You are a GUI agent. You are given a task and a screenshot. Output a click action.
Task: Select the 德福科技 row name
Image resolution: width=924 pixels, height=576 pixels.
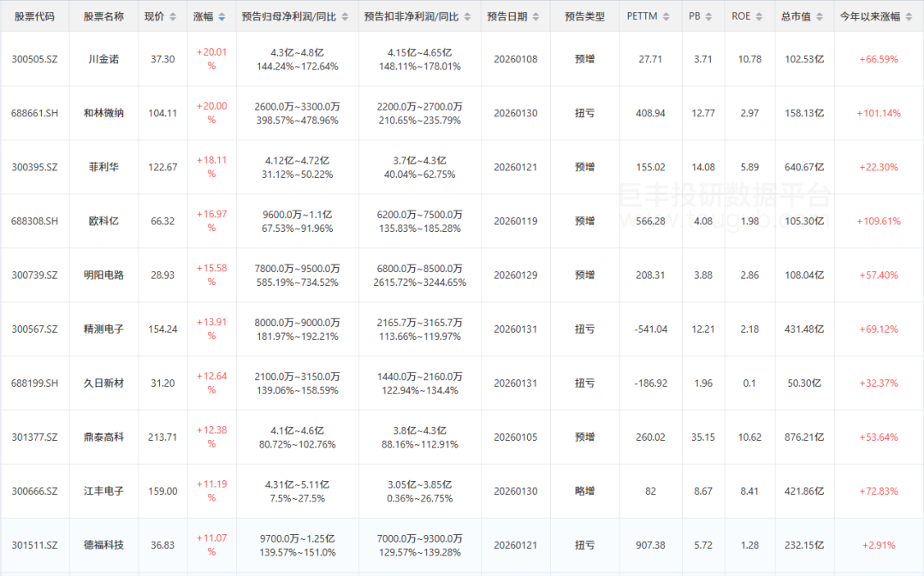point(104,544)
